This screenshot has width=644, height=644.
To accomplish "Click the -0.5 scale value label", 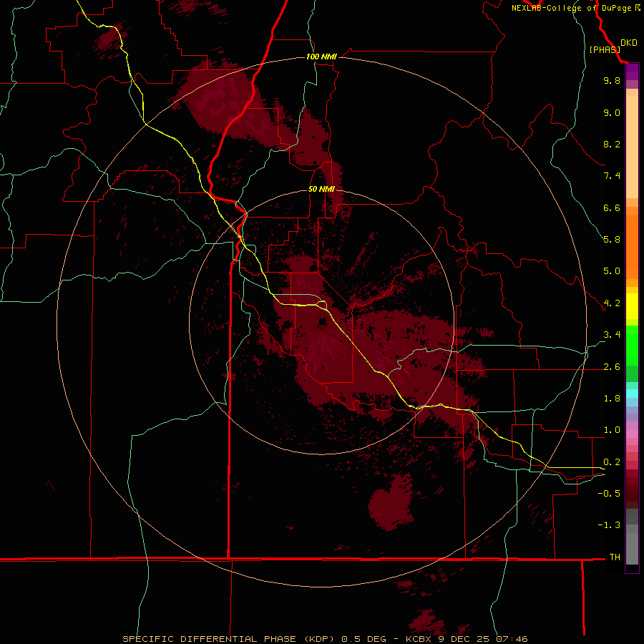I will point(609,494).
